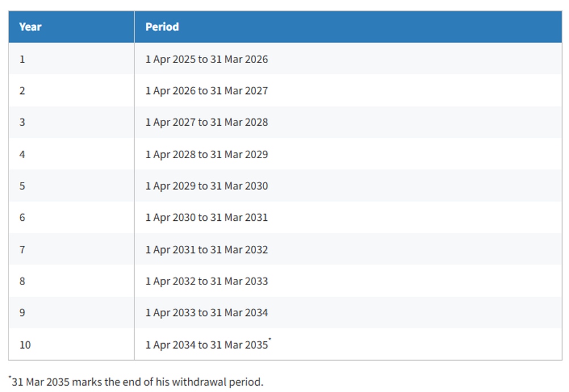The width and height of the screenshot is (569, 392).
Task: Click footnote '31 Mar 2035 marks the end'
Action: pyautogui.click(x=76, y=382)
